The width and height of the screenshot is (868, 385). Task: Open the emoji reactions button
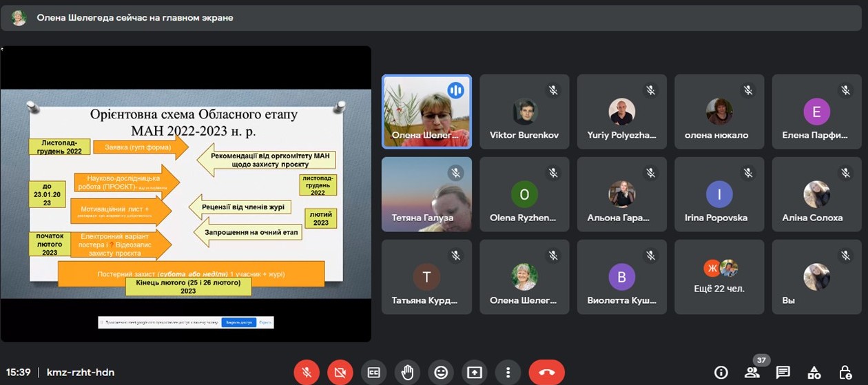441,373
